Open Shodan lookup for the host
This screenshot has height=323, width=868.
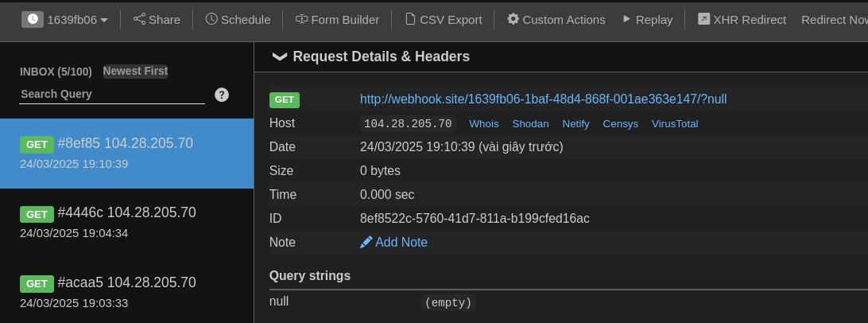[x=530, y=124]
